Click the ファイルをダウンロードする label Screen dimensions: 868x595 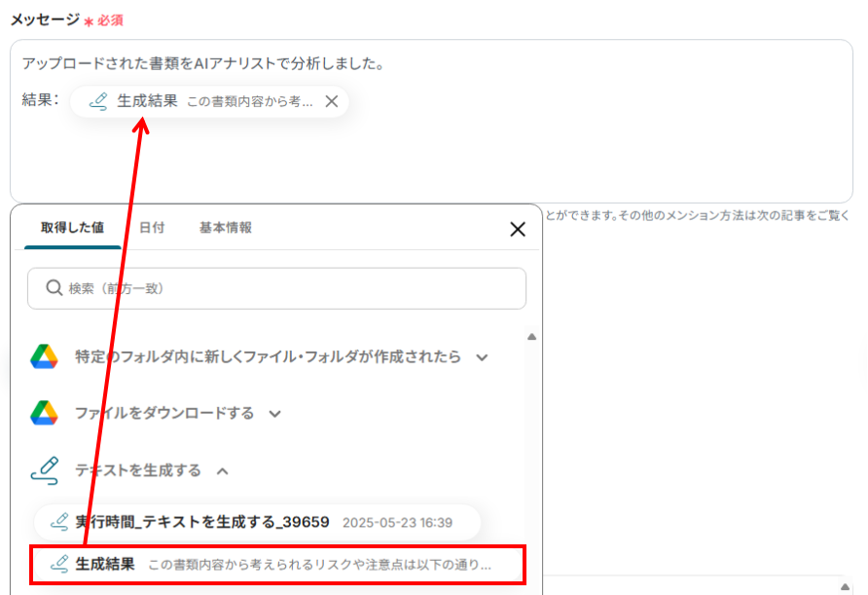click(x=164, y=413)
